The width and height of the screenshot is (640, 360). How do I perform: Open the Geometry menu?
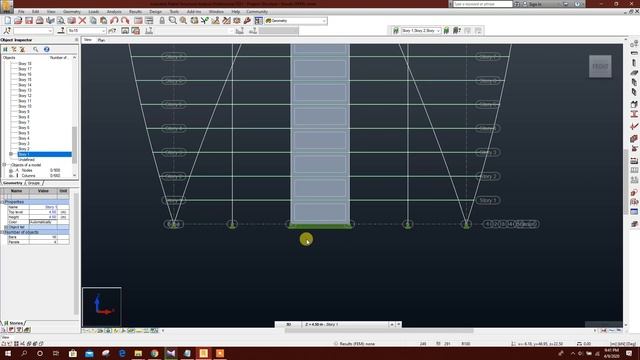(x=72, y=12)
